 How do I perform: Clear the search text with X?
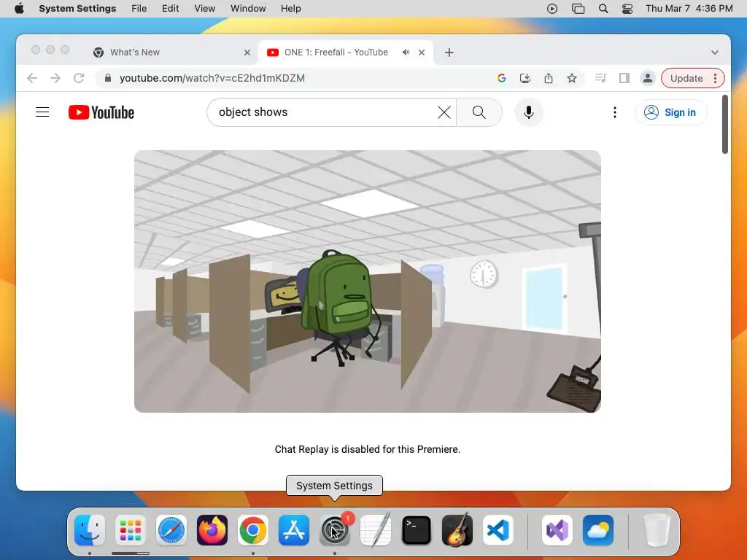[444, 112]
